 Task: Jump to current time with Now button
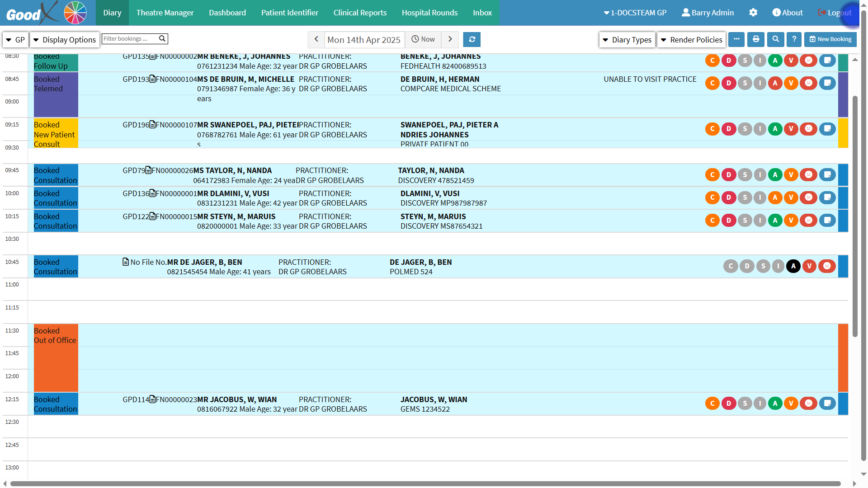pos(423,39)
